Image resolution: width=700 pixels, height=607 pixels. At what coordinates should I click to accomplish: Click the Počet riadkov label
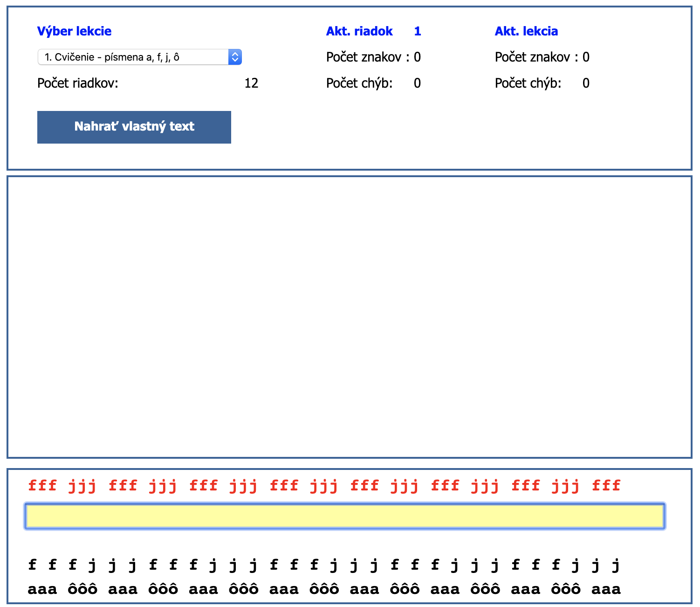[x=78, y=83]
